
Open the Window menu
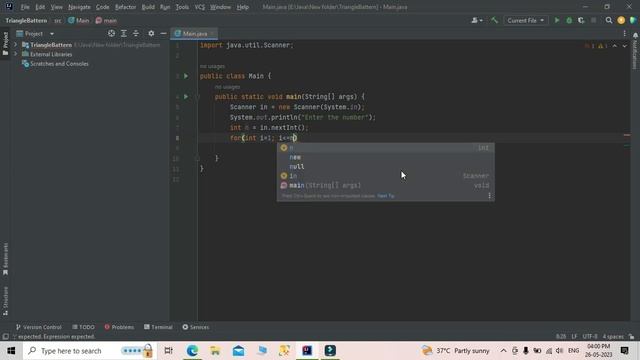tap(220, 7)
